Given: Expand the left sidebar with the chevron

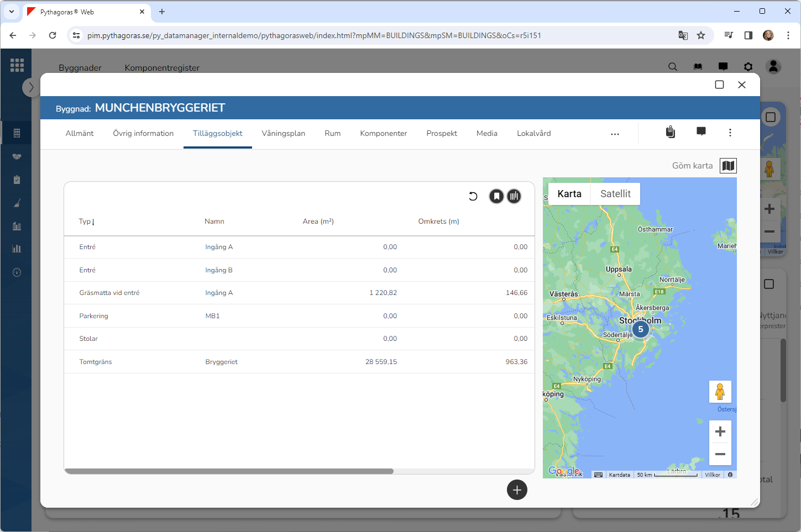Looking at the screenshot, I should point(31,87).
